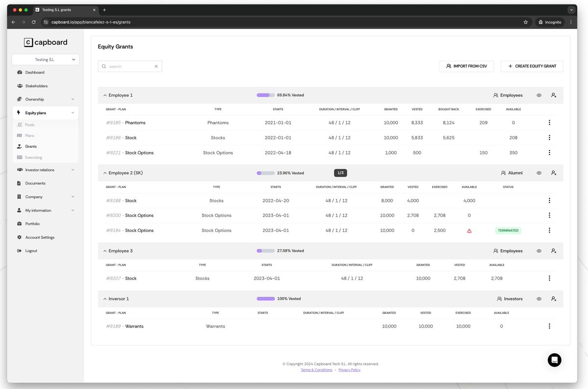Open options menu for grant #9207 Stock
Screen dimensions: 588x389
click(549, 278)
